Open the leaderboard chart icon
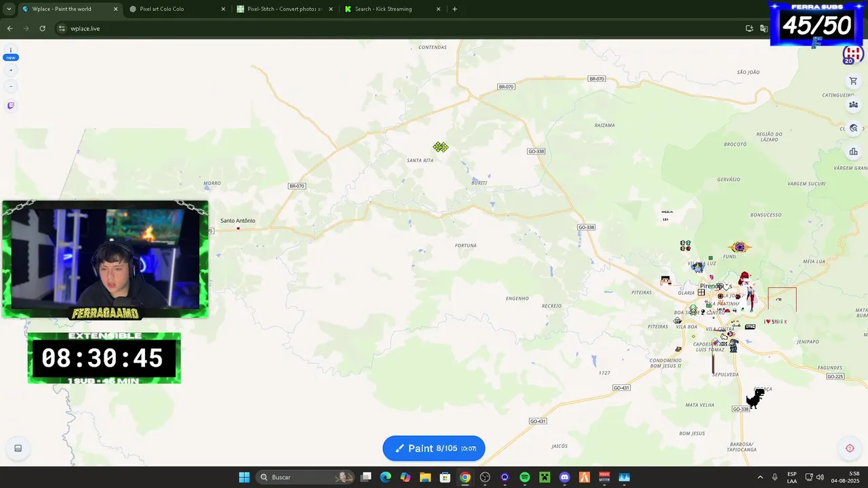Viewport: 868px width, 488px height. 853,152
